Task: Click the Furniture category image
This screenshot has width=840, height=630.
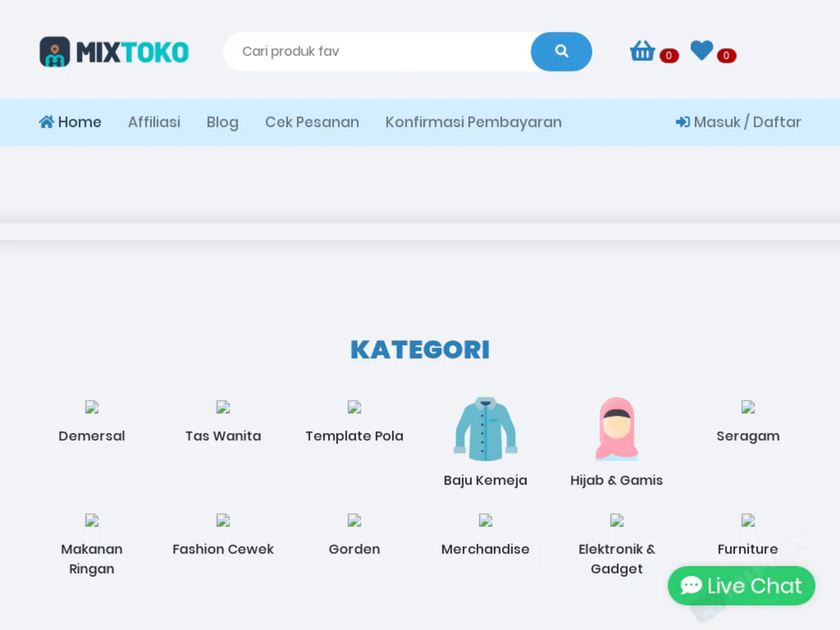Action: tap(748, 520)
